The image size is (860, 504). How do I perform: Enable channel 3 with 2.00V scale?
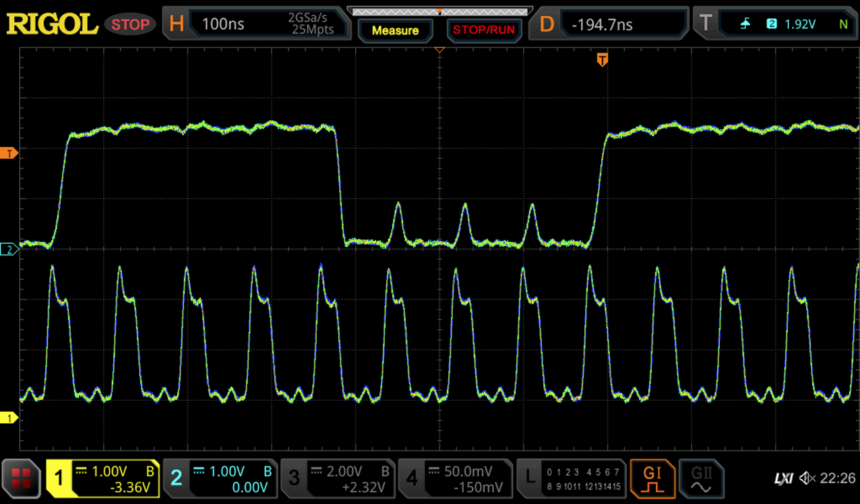pyautogui.click(x=338, y=478)
